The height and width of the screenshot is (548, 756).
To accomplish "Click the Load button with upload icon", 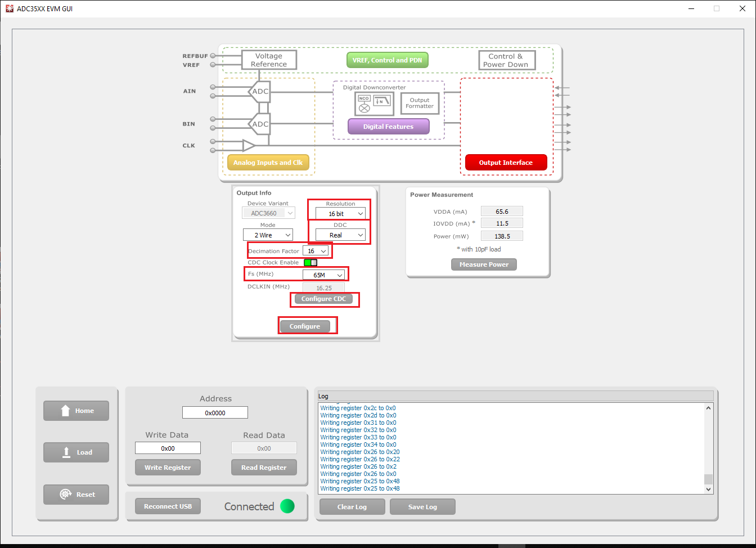I will click(x=76, y=452).
